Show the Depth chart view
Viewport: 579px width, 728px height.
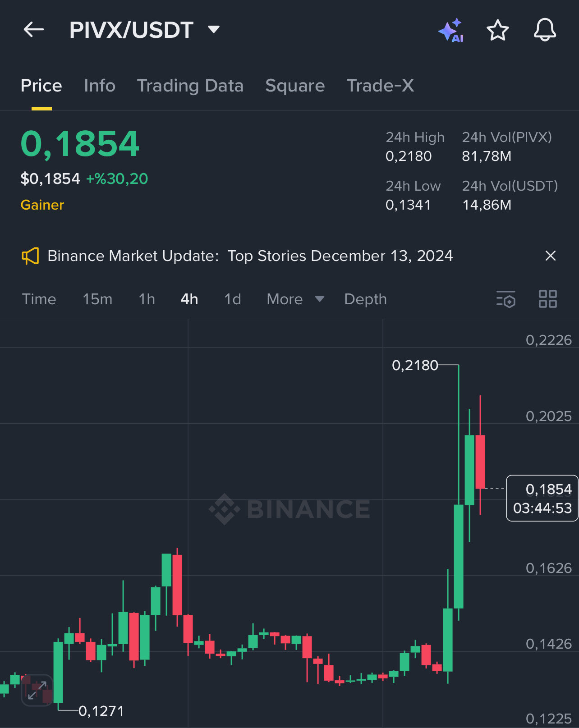click(365, 299)
